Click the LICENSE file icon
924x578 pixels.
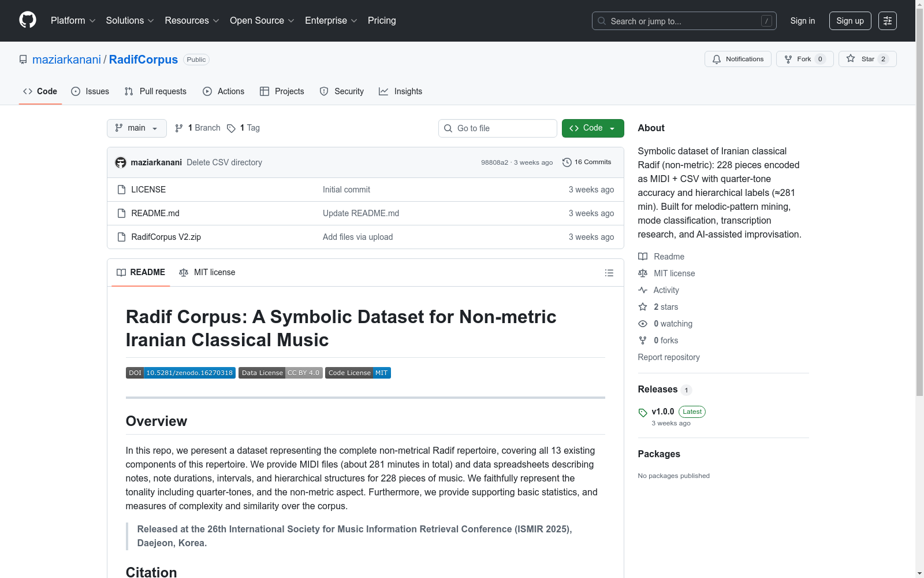tap(121, 190)
